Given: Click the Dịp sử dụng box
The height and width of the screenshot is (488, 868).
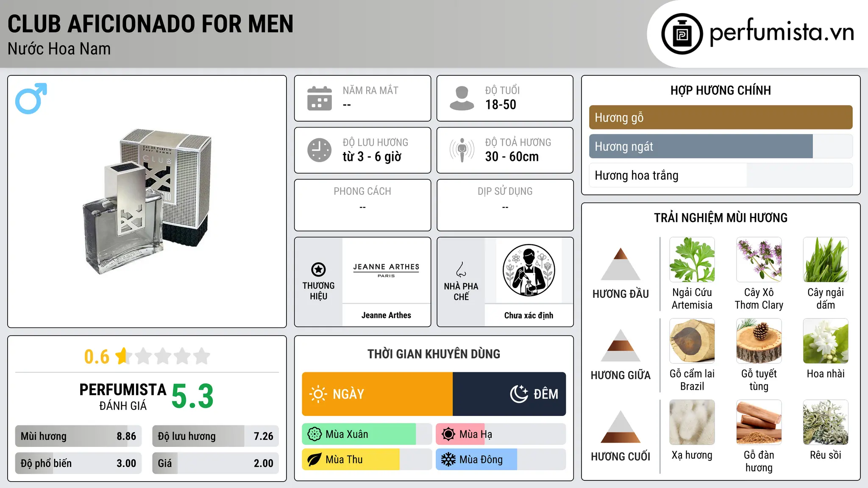Looking at the screenshot, I should point(505,205).
